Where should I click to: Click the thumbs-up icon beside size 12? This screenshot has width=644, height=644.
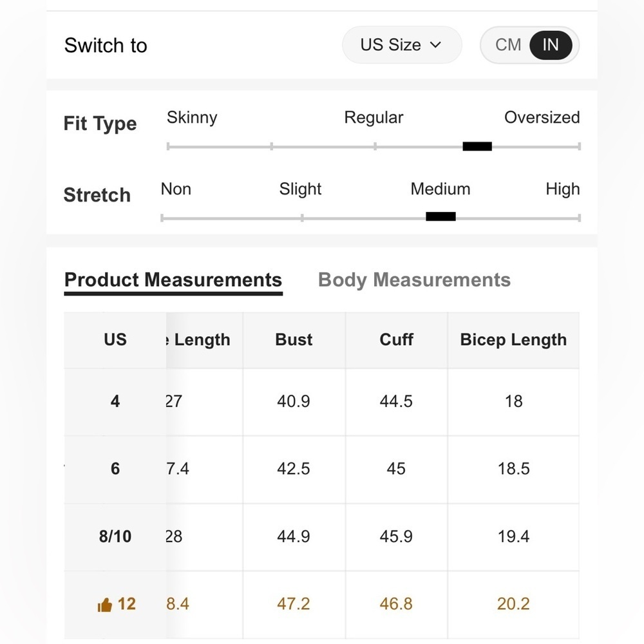[x=105, y=605]
